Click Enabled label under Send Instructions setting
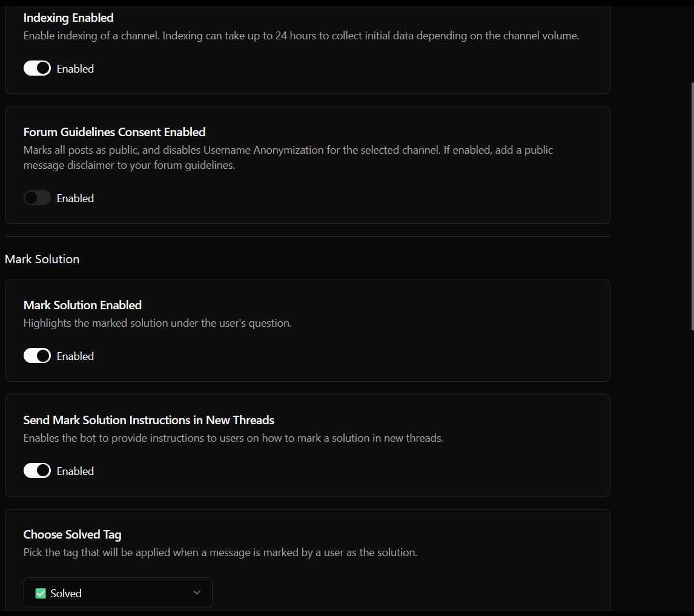The height and width of the screenshot is (616, 694). [75, 471]
